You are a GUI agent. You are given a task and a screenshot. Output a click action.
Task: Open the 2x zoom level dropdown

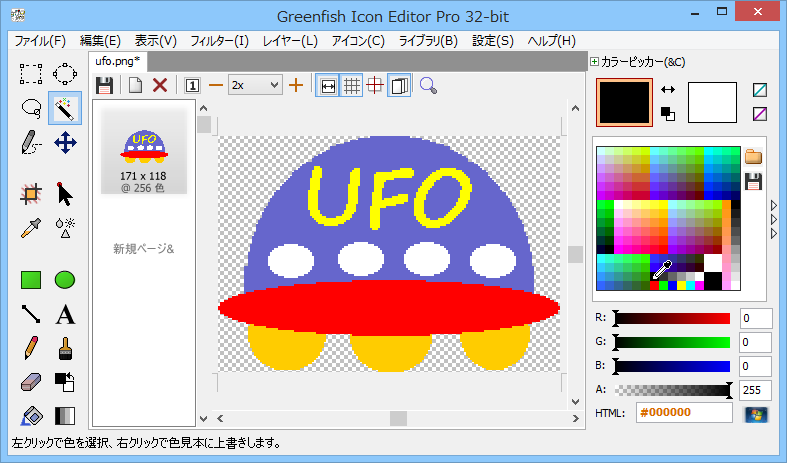point(255,85)
